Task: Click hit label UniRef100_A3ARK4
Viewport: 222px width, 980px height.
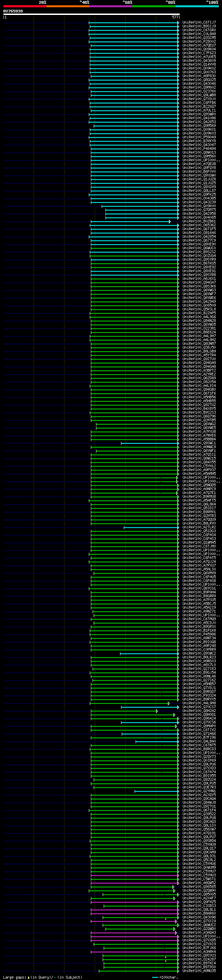Action: (199, 952)
